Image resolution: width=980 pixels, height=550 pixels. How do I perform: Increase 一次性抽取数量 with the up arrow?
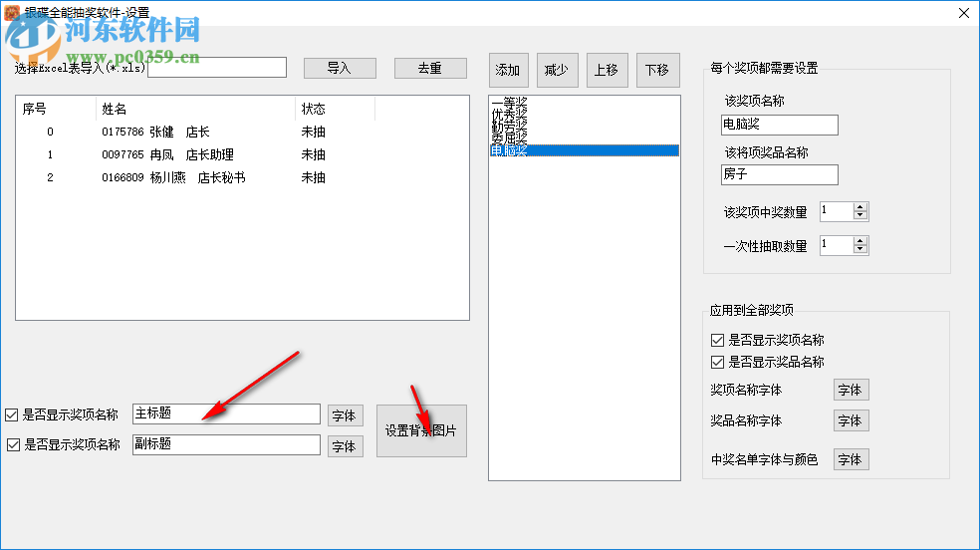coord(860,241)
